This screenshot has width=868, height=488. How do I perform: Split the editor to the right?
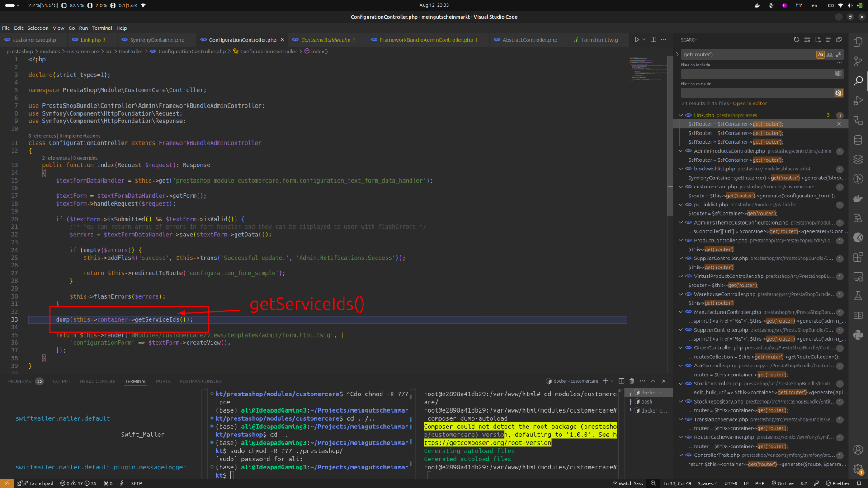pyautogui.click(x=653, y=40)
